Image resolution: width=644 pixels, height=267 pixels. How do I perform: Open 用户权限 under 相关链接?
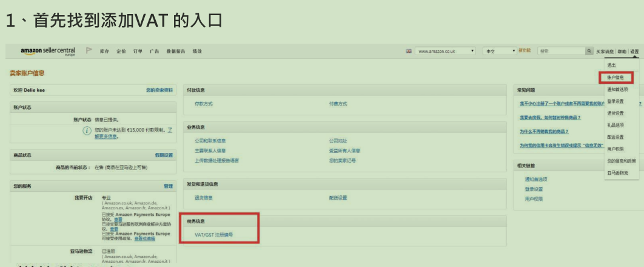click(534, 199)
